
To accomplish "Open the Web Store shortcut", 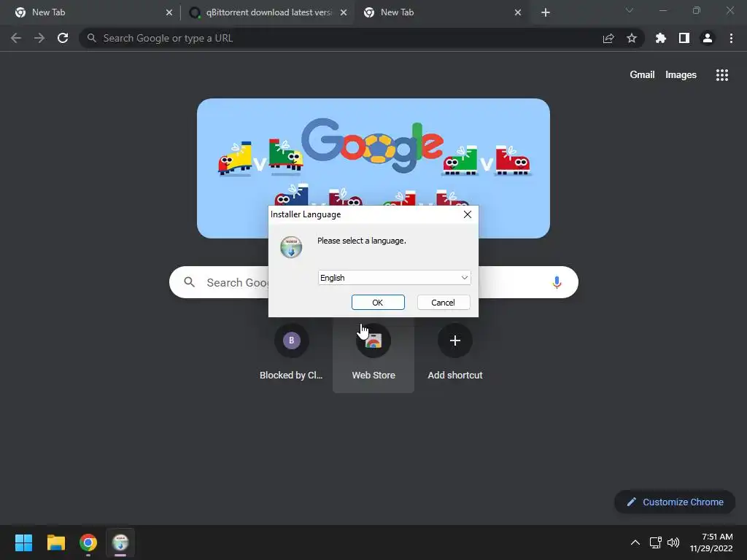I will pyautogui.click(x=373, y=354).
